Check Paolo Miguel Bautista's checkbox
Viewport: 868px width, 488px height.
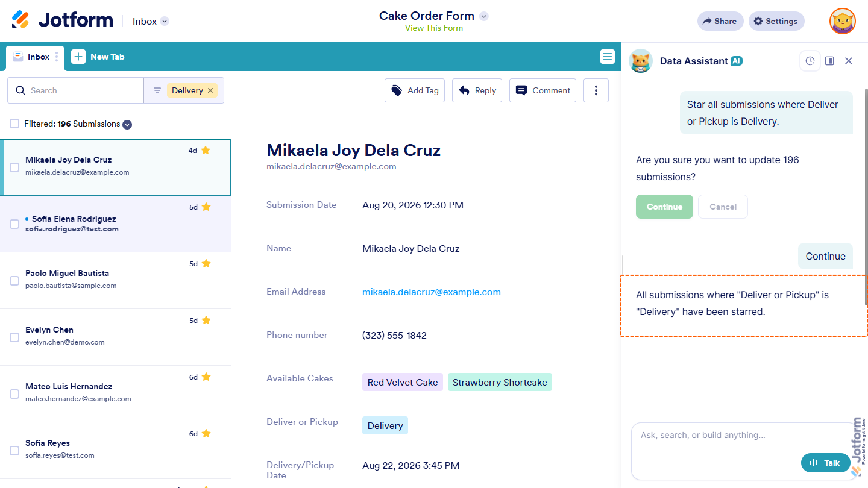click(14, 281)
